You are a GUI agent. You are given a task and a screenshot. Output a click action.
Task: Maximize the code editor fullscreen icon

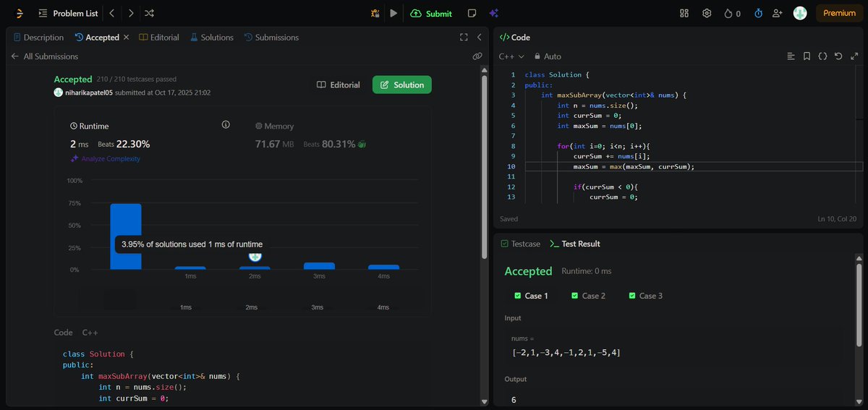pyautogui.click(x=854, y=56)
